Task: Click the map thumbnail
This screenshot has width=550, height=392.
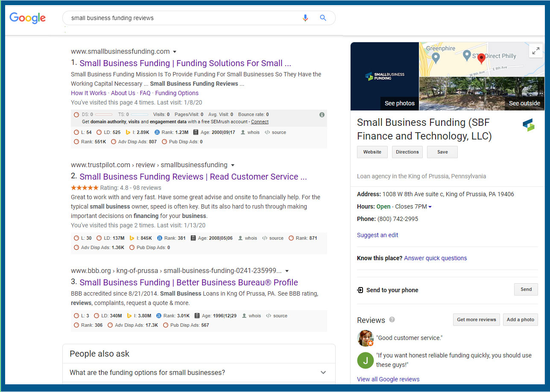Action: [482, 59]
